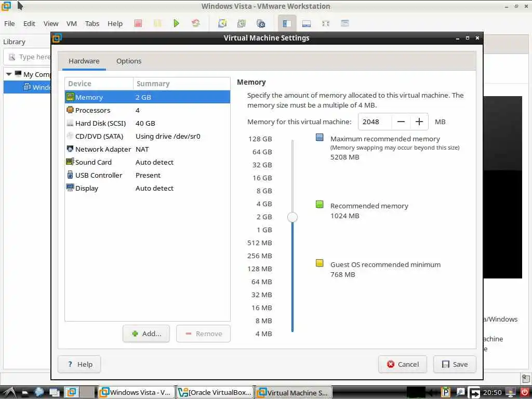Click Cancel in Virtual Machine Settings
Screen dimensions: 532x399
403,364
